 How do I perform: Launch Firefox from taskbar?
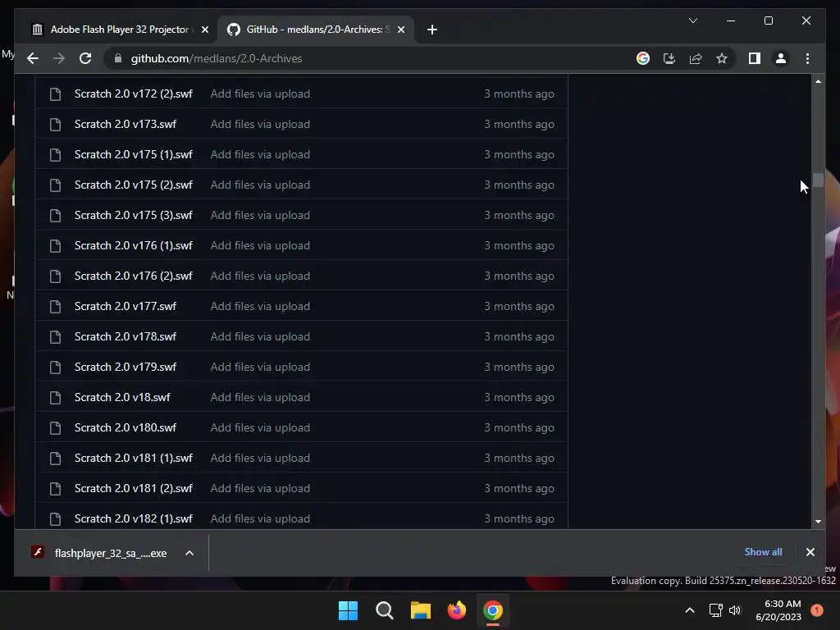coord(456,610)
